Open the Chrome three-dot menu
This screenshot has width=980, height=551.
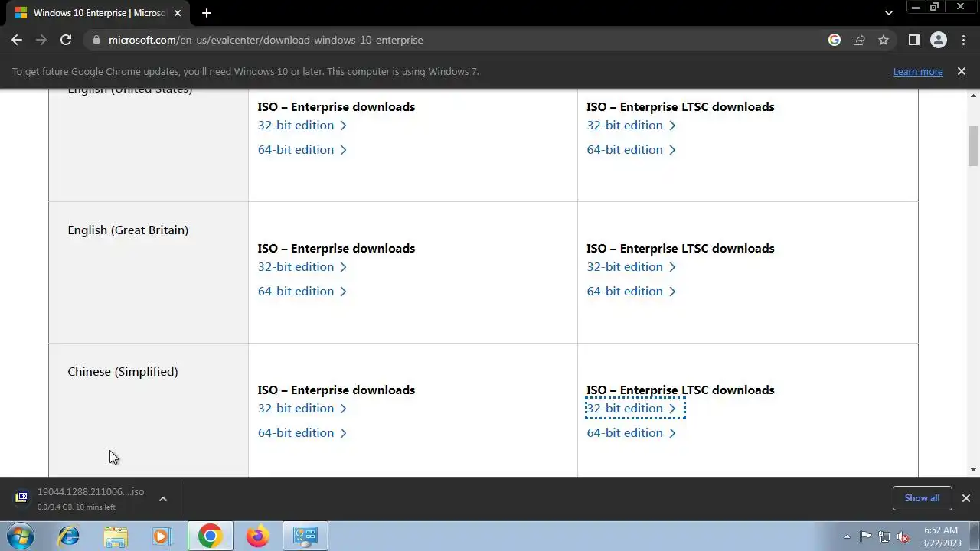click(x=962, y=40)
